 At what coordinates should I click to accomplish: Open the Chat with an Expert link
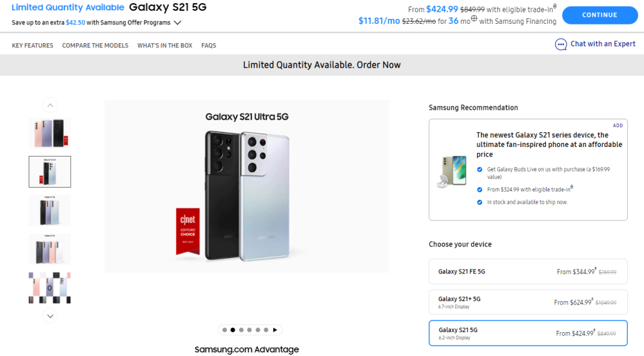603,44
